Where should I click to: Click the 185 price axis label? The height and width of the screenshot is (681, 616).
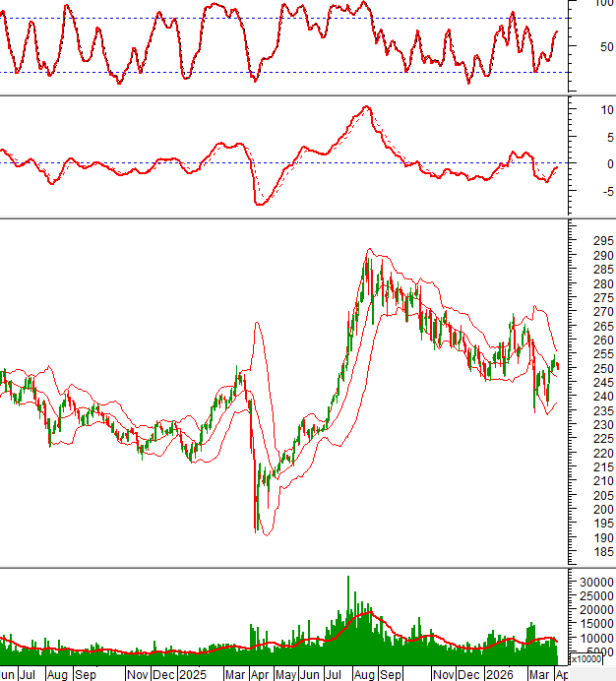point(588,553)
